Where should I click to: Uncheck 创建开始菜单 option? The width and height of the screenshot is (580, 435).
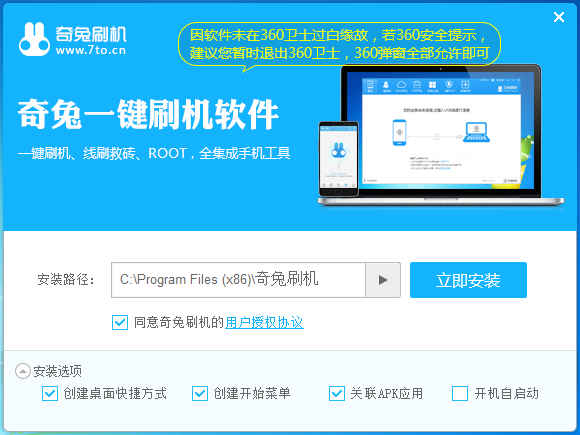pos(200,393)
